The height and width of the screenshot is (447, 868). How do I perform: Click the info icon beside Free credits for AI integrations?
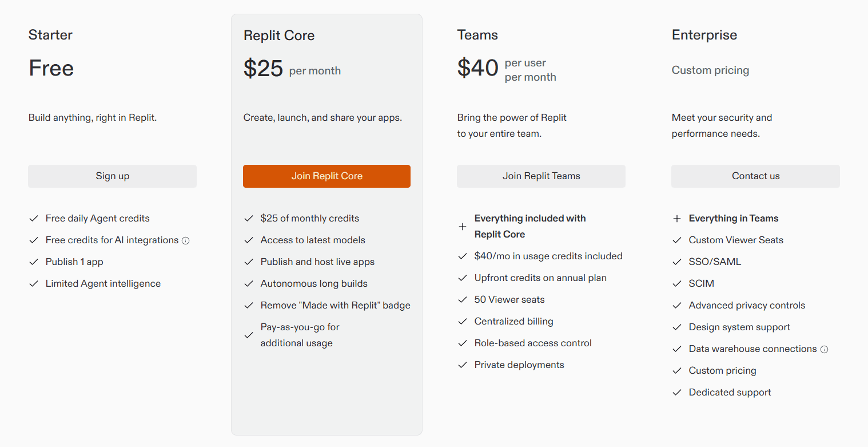click(x=185, y=240)
